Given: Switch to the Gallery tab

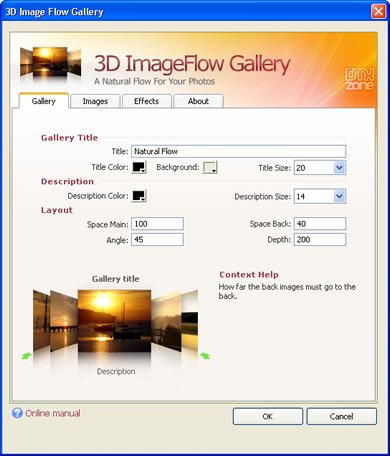Looking at the screenshot, I should 44,101.
